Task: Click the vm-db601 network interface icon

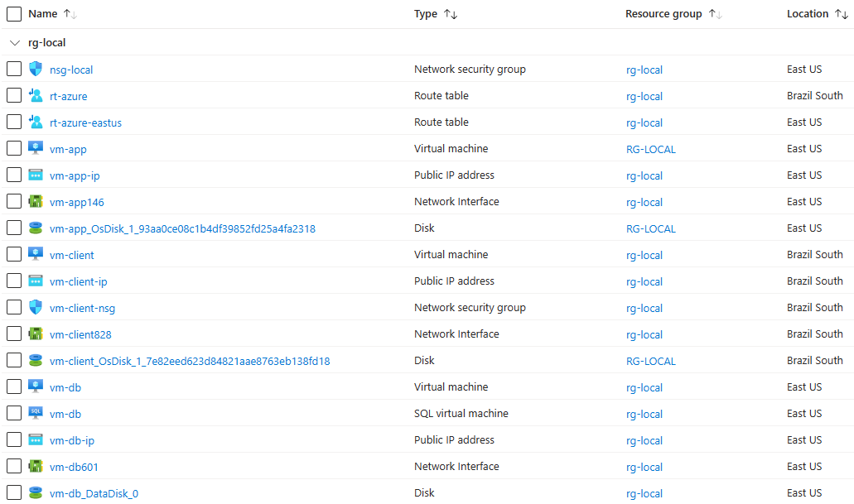Action: [36, 466]
